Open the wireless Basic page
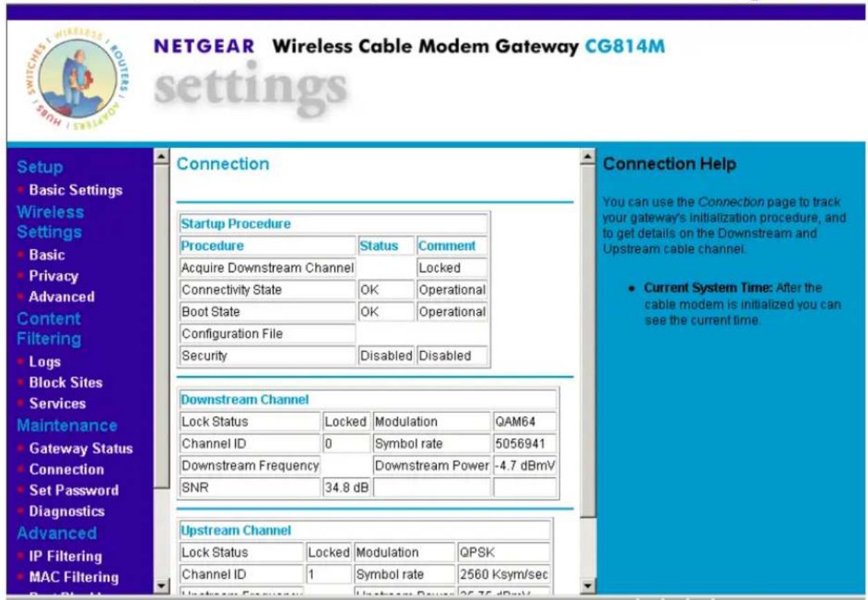The height and width of the screenshot is (600, 868). coord(47,255)
